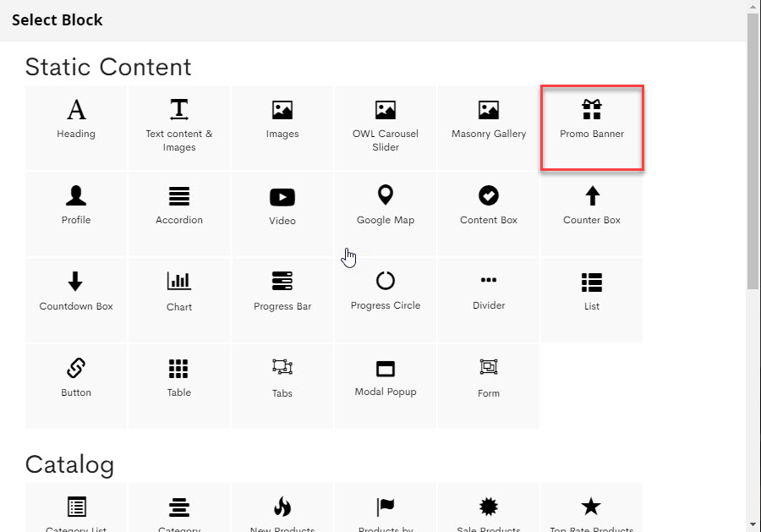Select the Chart block
Viewport: 761px width, 532px height.
tap(179, 300)
